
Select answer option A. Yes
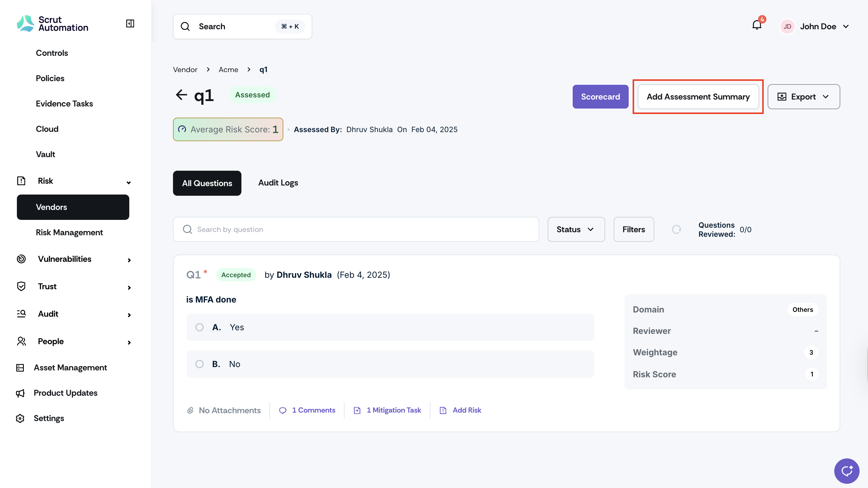200,327
